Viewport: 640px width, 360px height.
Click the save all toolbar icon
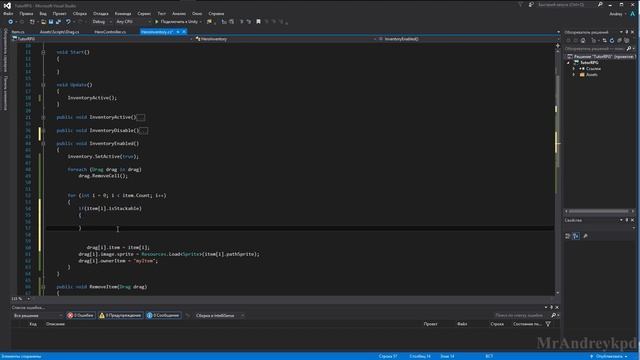click(x=58, y=22)
